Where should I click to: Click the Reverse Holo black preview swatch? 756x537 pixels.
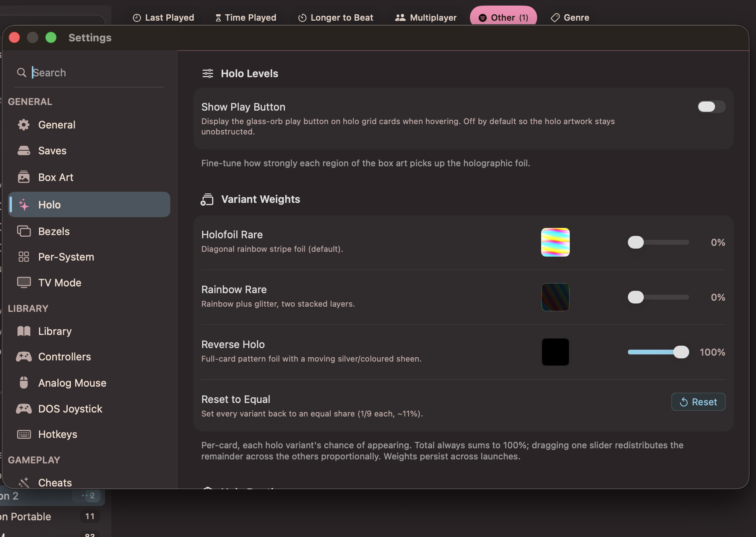click(555, 352)
